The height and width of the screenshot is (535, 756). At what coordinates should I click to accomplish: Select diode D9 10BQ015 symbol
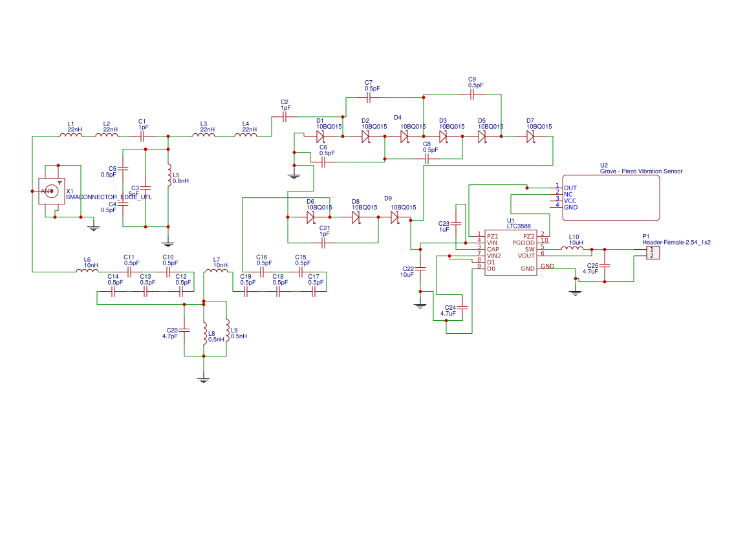395,218
